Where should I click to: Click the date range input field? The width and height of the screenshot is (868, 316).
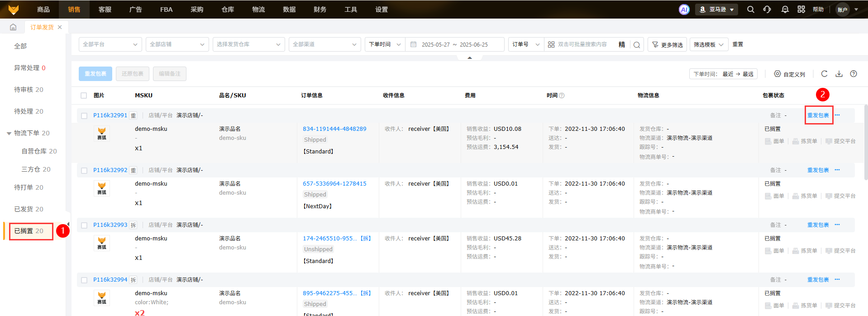pyautogui.click(x=454, y=44)
